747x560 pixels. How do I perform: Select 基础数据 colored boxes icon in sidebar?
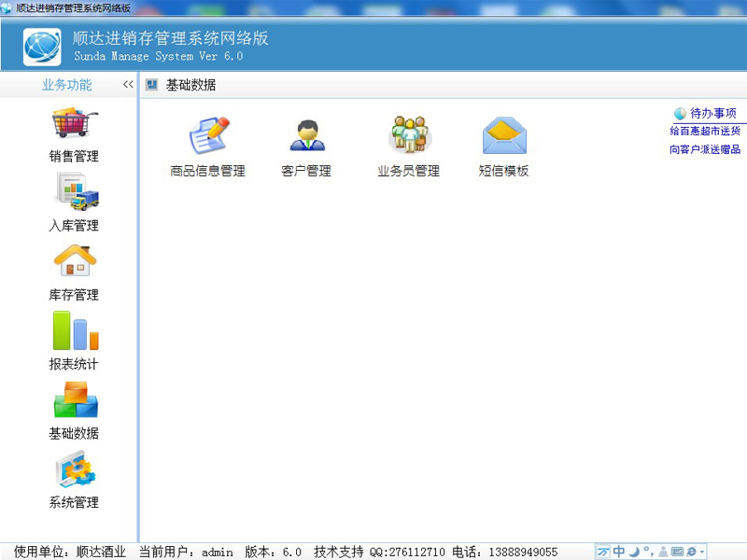point(74,400)
